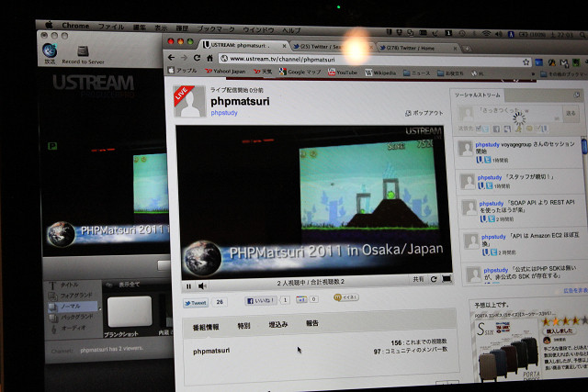Click the Tweet button below video
The height and width of the screenshot is (392, 588).
pos(196,303)
